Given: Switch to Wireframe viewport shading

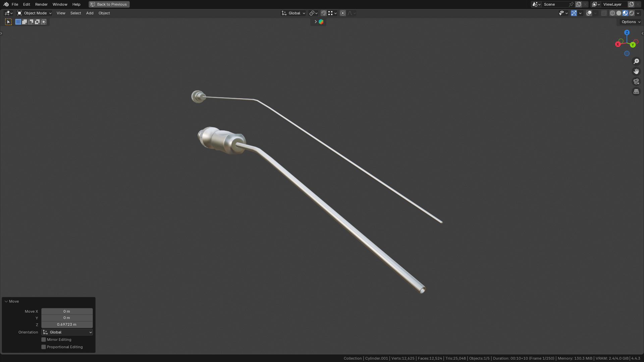Looking at the screenshot, I should coord(612,13).
